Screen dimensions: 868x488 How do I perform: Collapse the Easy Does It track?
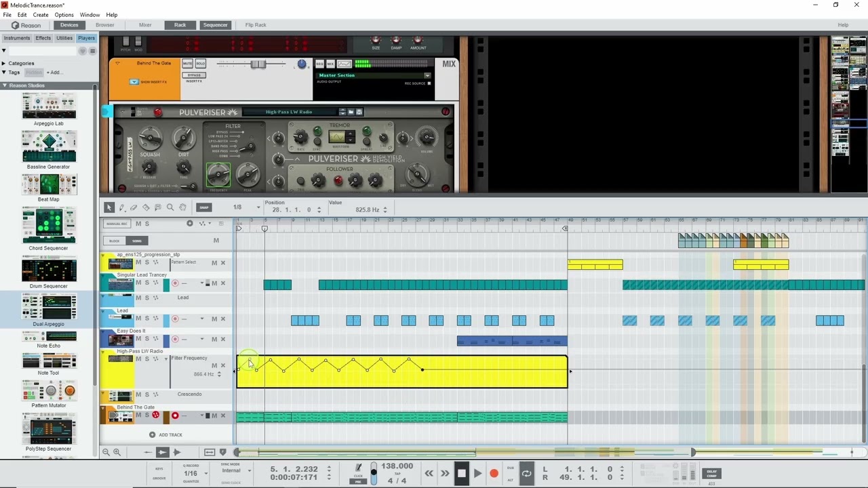pos(104,331)
